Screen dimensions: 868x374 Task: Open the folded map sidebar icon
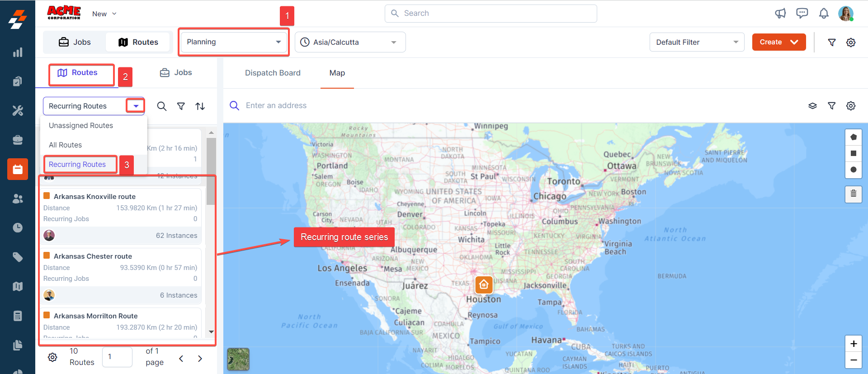click(x=18, y=286)
